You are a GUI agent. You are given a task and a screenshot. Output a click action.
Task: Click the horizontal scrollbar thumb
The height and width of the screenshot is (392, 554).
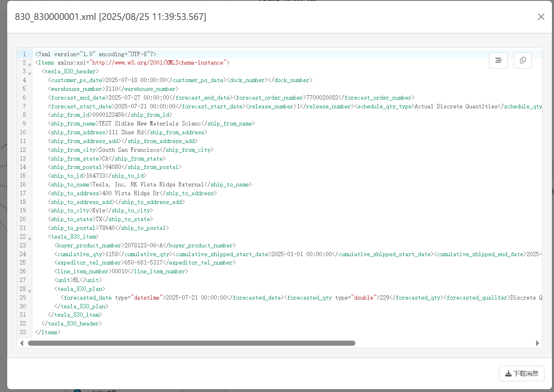(191, 343)
